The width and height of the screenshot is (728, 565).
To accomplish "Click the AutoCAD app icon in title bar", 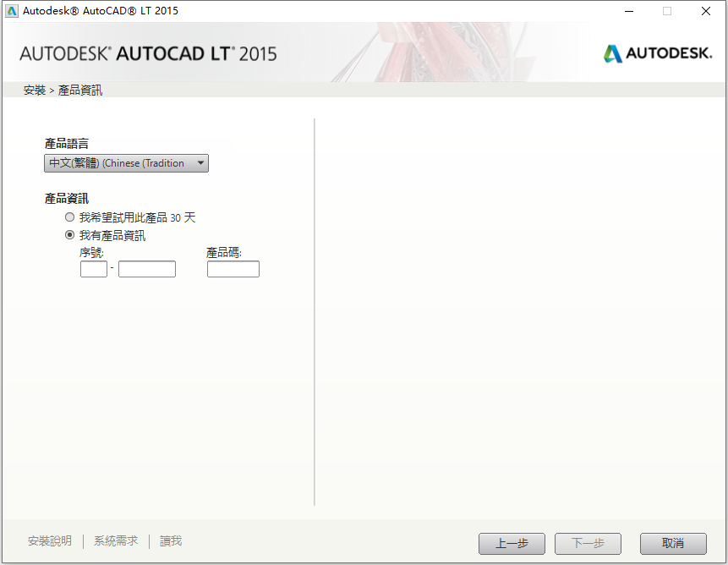I will (12, 11).
